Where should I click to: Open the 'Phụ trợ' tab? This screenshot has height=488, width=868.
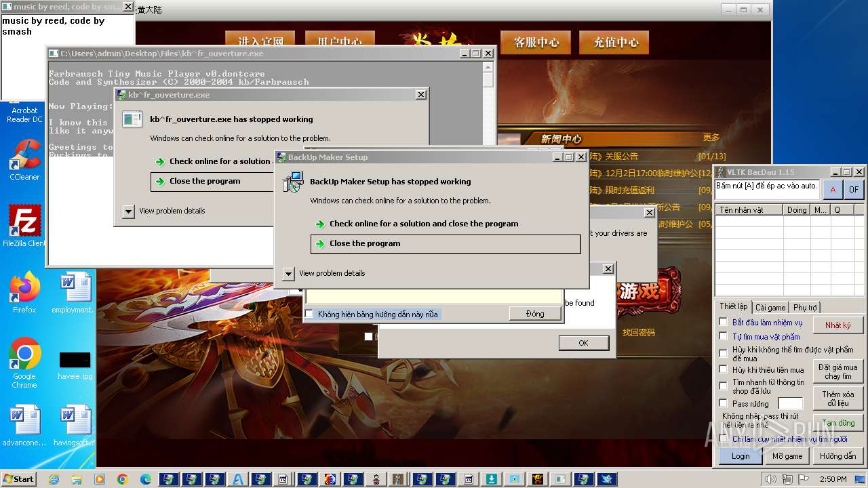805,307
